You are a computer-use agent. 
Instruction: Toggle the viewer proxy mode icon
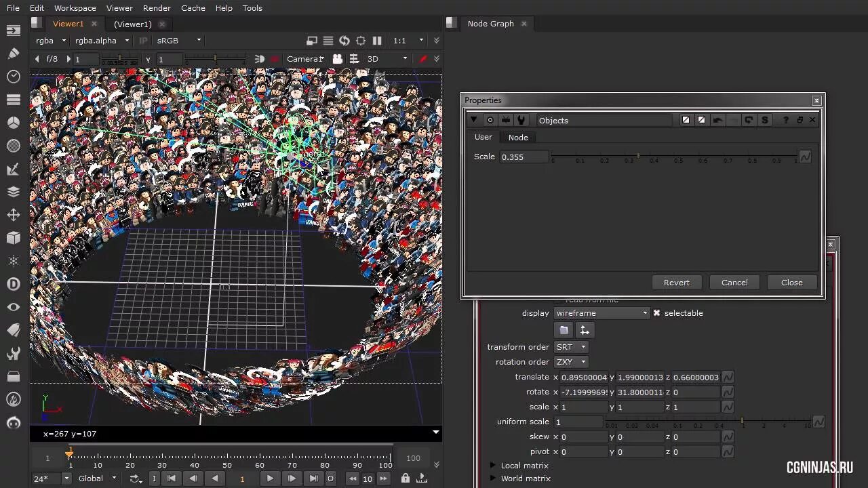pyautogui.click(x=312, y=41)
